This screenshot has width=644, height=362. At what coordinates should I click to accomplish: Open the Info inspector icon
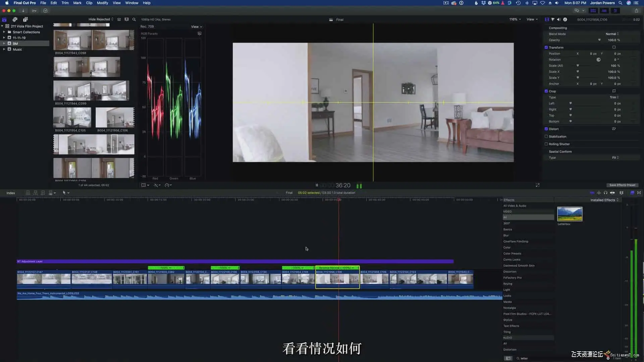(x=565, y=19)
